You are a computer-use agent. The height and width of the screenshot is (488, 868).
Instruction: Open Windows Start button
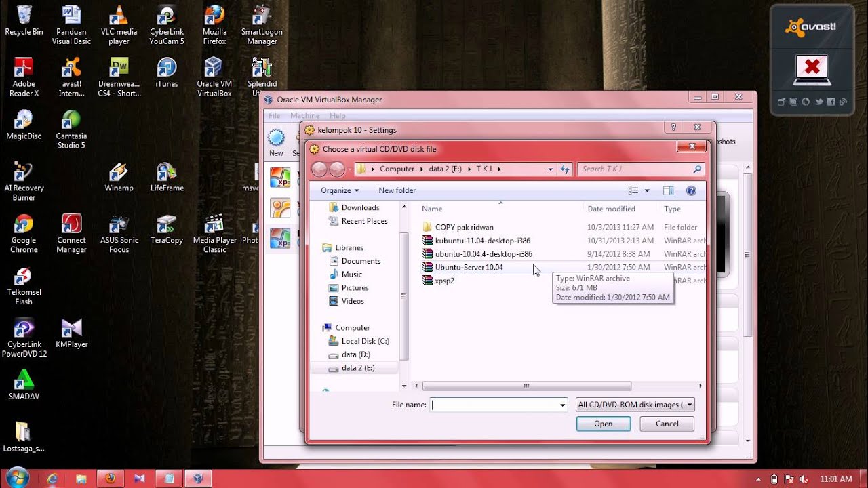click(17, 477)
